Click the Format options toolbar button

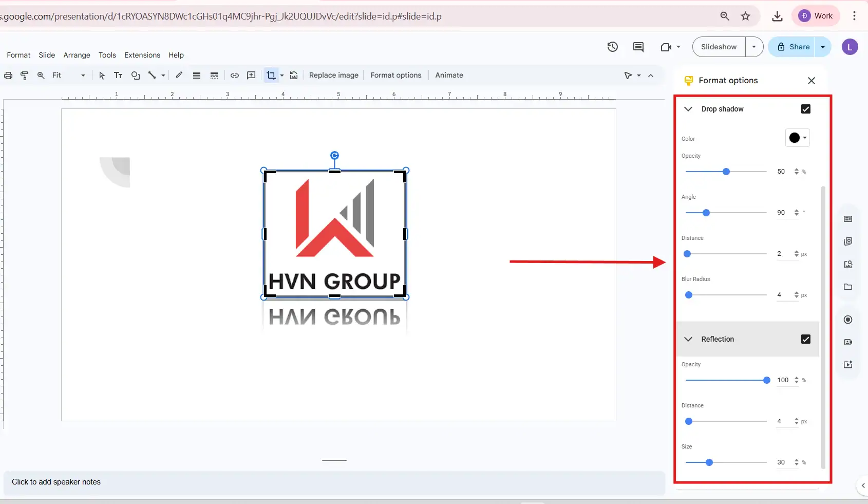(x=396, y=75)
